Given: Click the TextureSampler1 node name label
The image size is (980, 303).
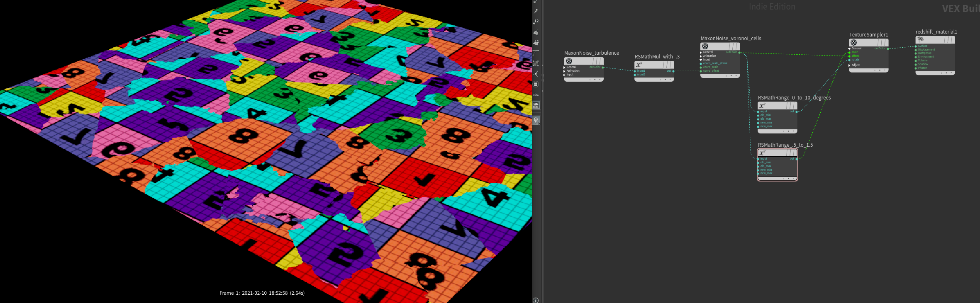Looking at the screenshot, I should (868, 35).
